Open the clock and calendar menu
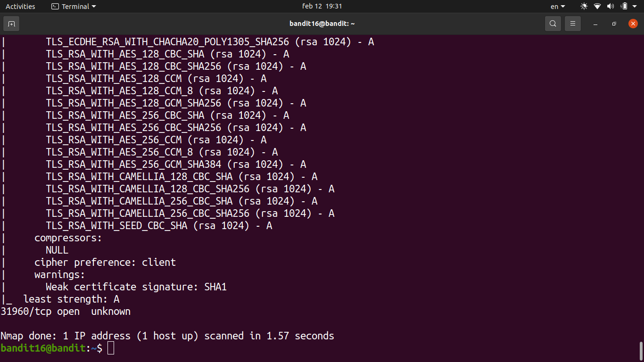Screen dimensions: 644x362 click(x=322, y=7)
